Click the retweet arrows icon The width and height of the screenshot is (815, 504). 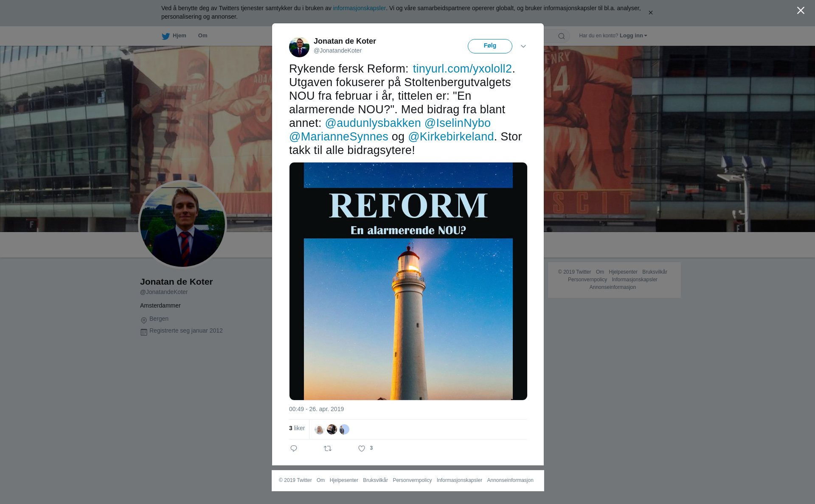coord(328,448)
